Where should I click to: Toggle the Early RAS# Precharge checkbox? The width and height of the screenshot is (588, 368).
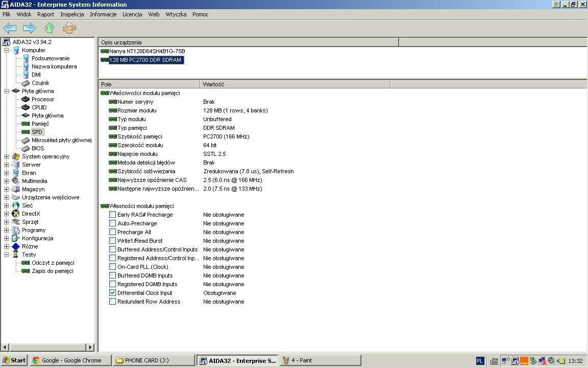(x=112, y=215)
